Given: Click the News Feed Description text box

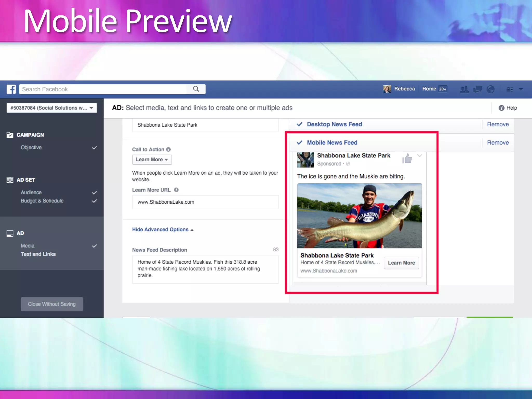Looking at the screenshot, I should click(x=205, y=269).
